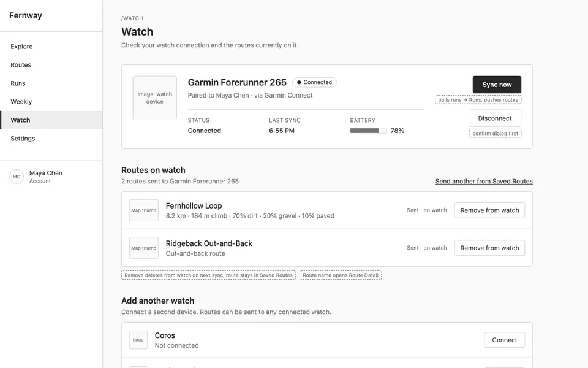
Task: Click Send another from Saved Routes link
Action: pyautogui.click(x=484, y=182)
